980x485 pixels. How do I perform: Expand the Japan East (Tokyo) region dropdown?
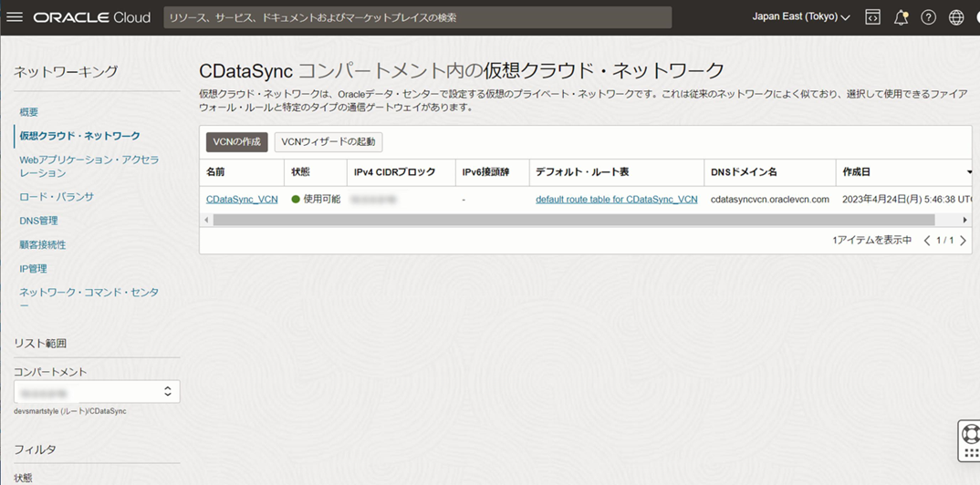[x=801, y=16]
